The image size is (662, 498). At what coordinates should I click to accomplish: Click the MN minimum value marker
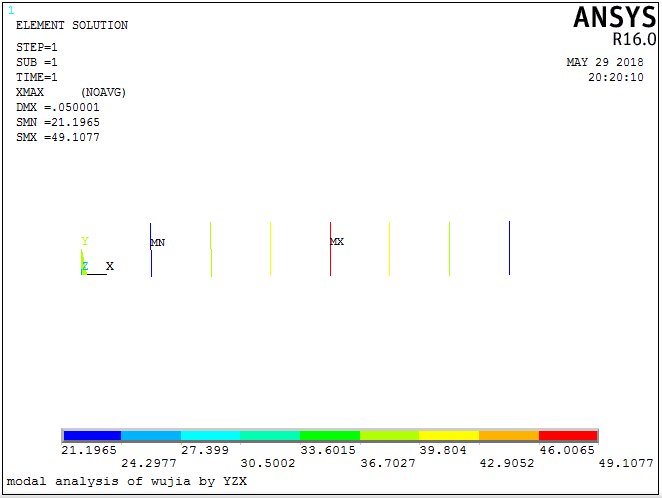(157, 243)
